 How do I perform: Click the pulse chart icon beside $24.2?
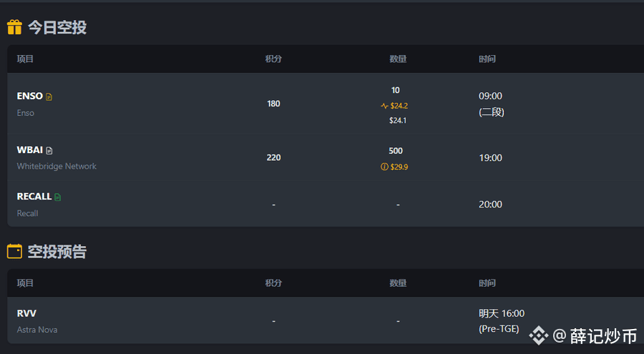tap(384, 106)
